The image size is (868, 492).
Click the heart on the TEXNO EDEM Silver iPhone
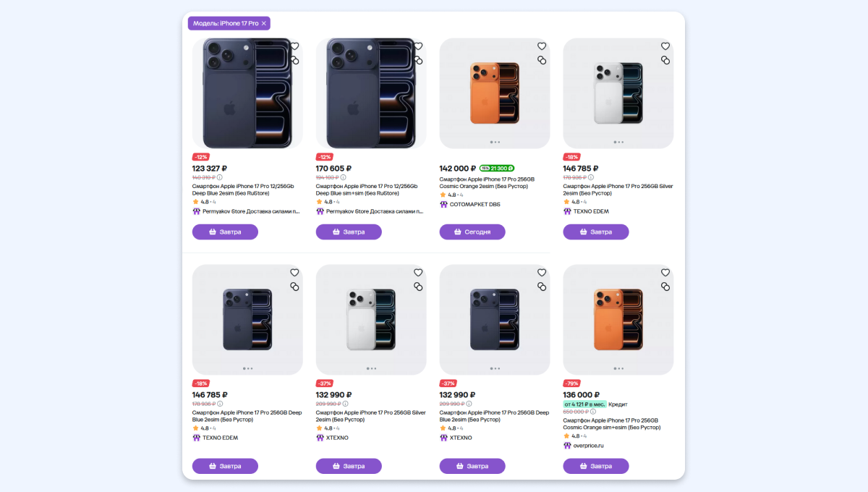click(x=665, y=46)
